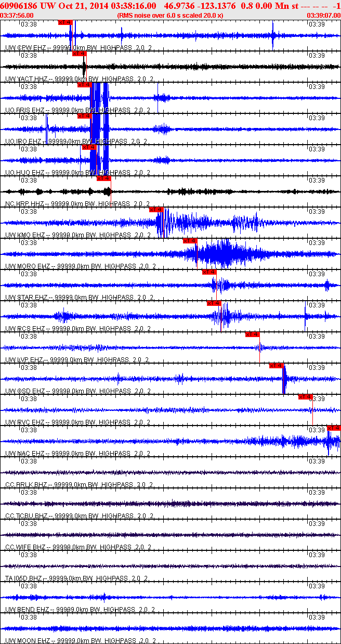Click the red pick marker on KMO trace

tap(156, 210)
